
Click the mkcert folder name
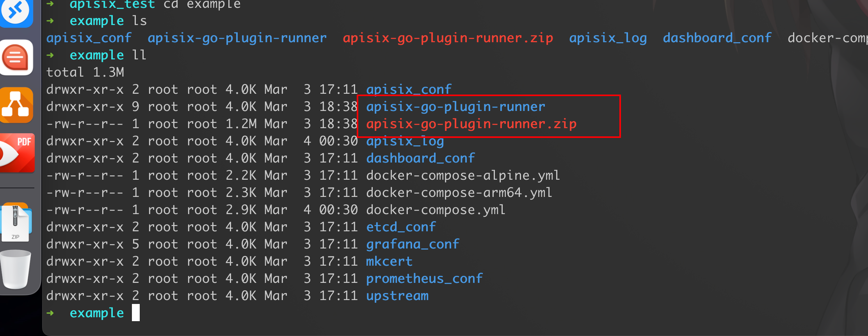(x=389, y=261)
